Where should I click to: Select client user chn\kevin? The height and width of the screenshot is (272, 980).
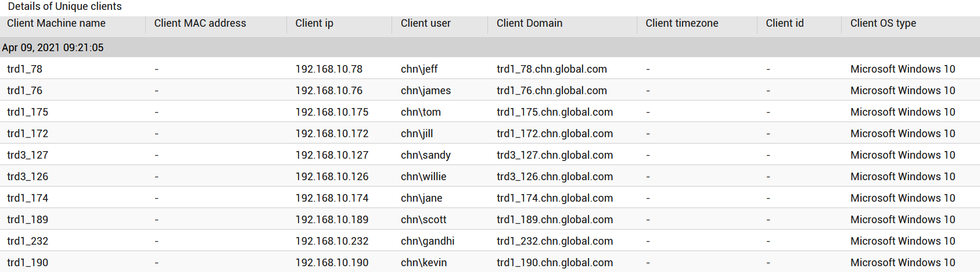(424, 263)
